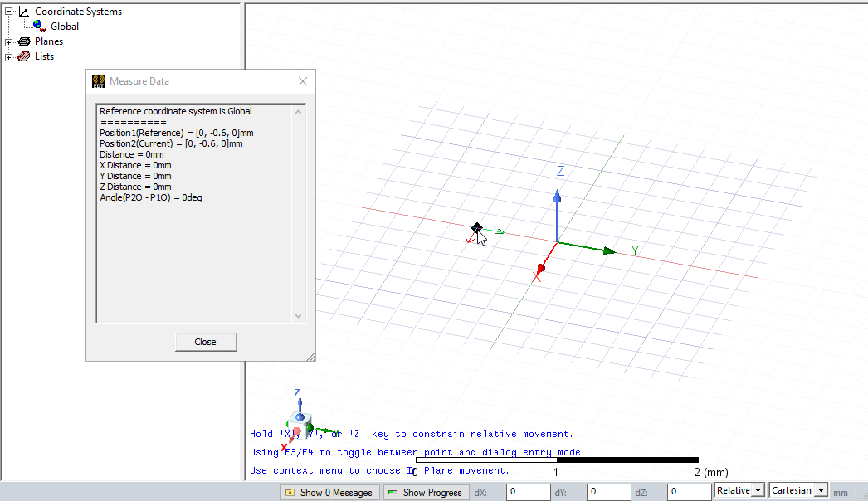This screenshot has width=868, height=501.
Task: Click the blue Z axis arrow at origin
Action: point(557,216)
